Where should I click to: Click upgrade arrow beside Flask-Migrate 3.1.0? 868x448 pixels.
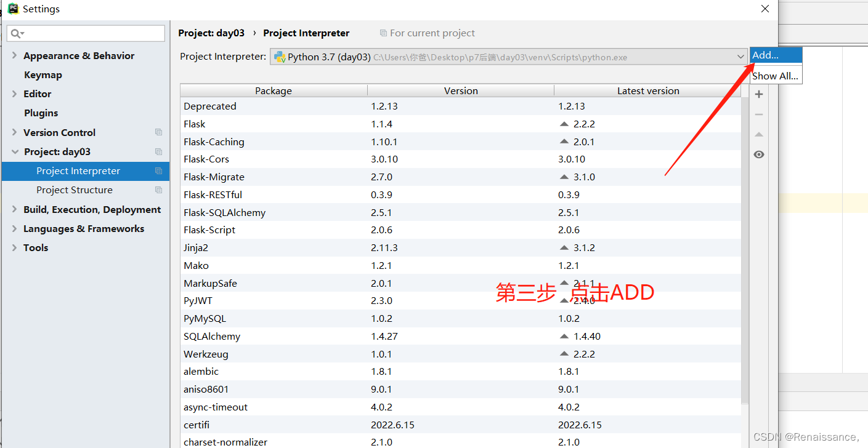tap(564, 177)
